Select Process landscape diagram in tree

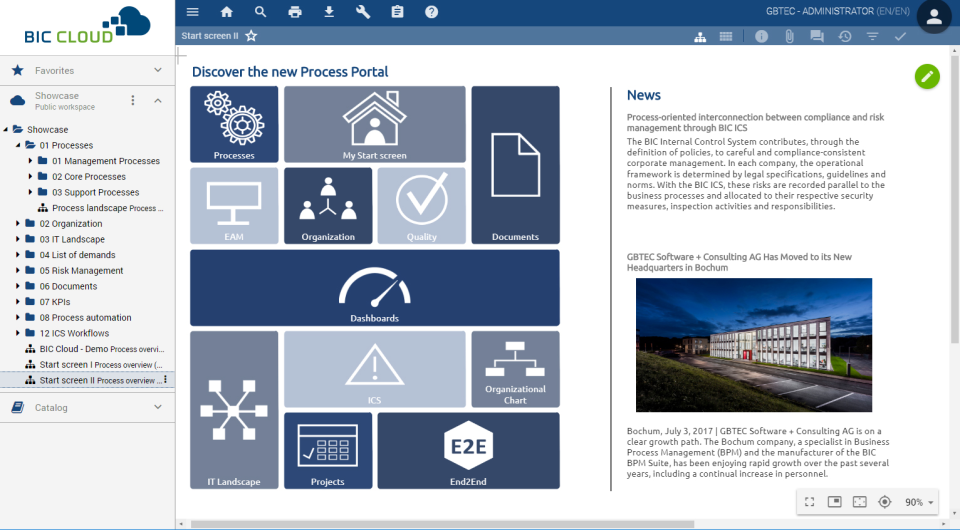click(100, 208)
